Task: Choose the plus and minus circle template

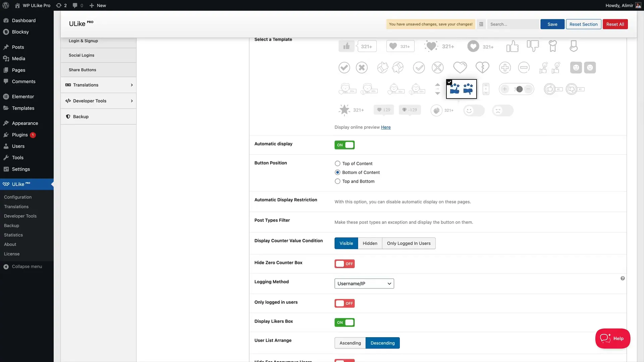Action: [x=514, y=68]
